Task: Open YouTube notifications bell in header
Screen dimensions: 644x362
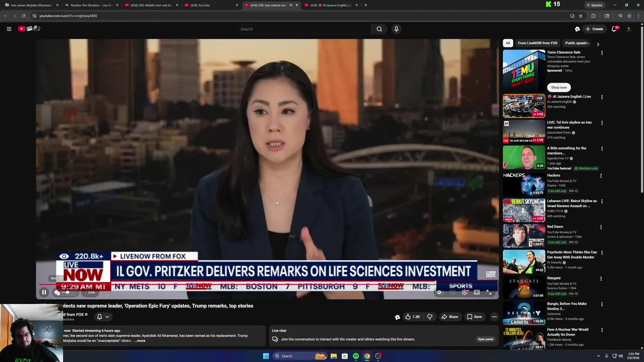Action: [614, 29]
